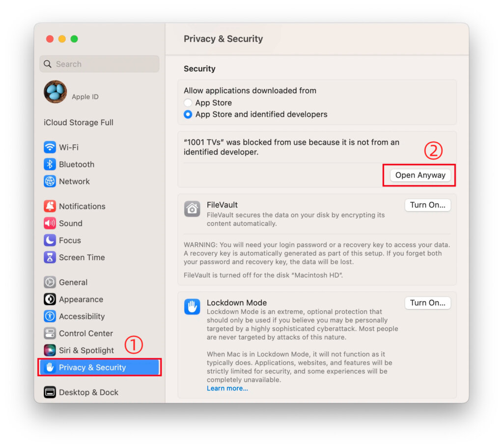
Task: Open General settings in sidebar
Action: [73, 282]
